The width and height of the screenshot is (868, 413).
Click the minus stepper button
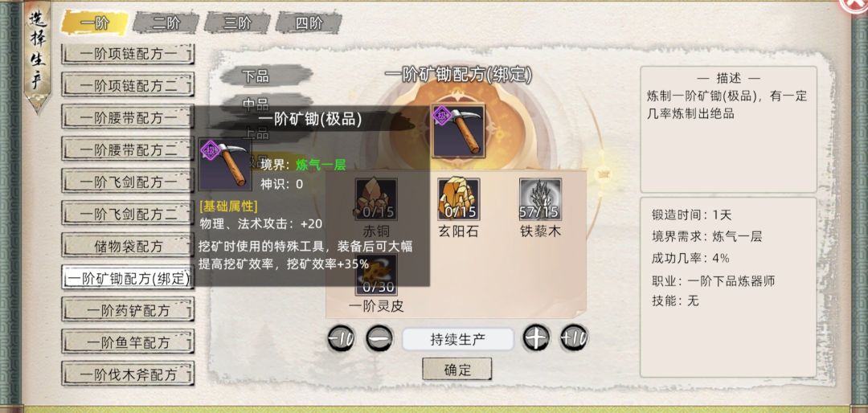coord(379,338)
